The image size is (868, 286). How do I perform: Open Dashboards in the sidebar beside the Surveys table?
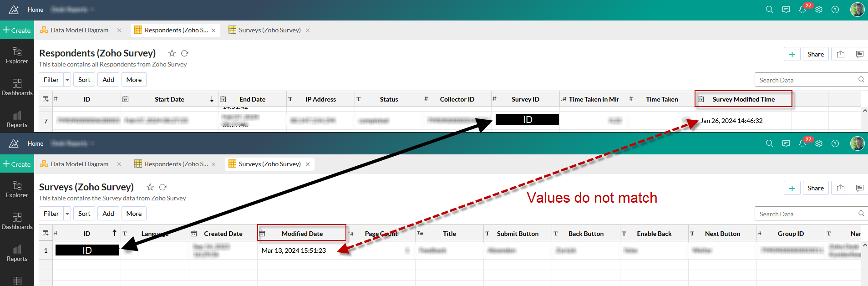17,221
